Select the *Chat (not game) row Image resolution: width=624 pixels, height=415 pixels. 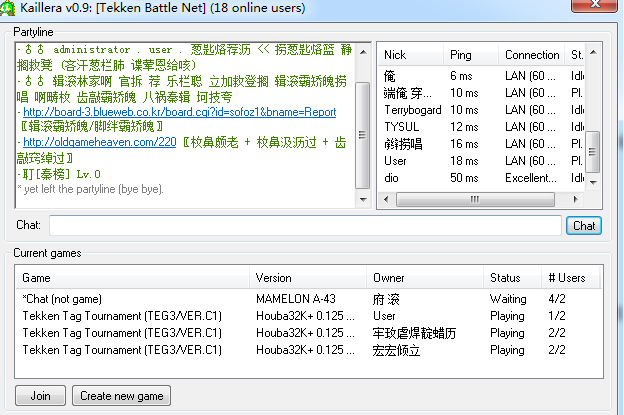[x=308, y=299]
